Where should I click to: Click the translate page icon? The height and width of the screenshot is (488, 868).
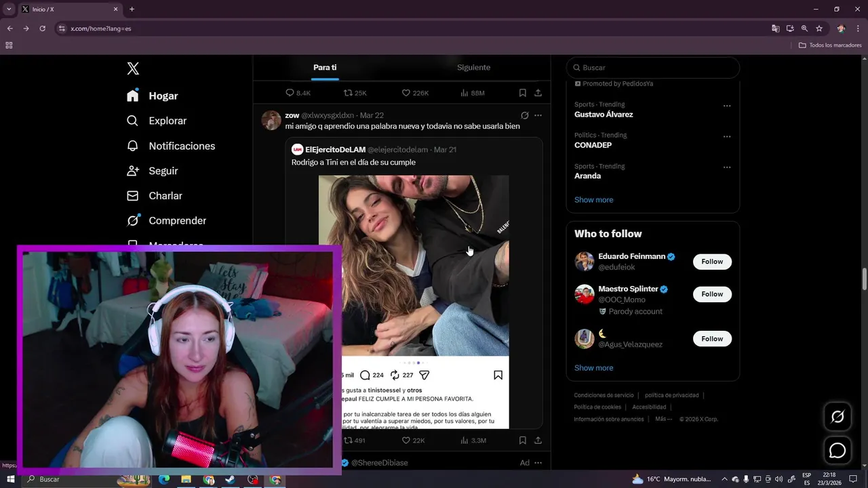(775, 28)
